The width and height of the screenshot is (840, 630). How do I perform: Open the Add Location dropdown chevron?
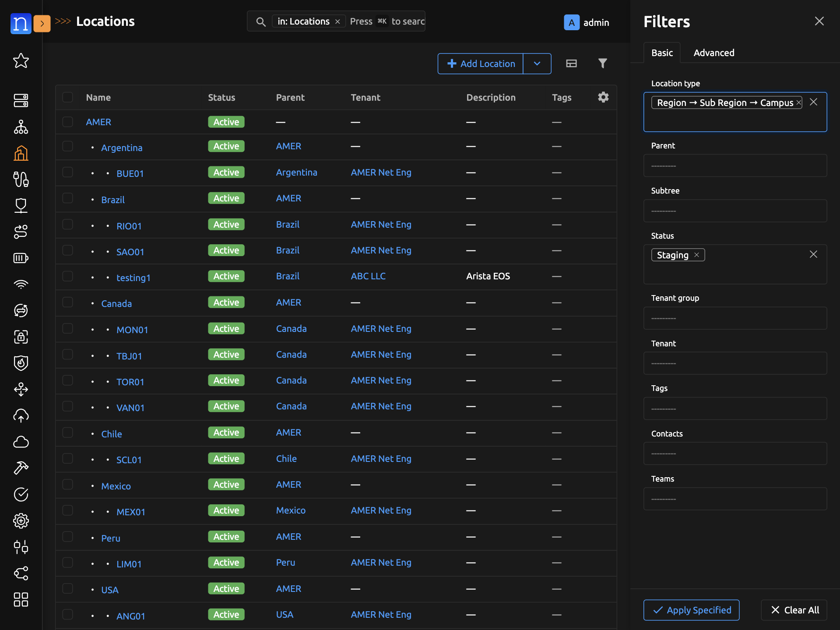[x=537, y=63]
